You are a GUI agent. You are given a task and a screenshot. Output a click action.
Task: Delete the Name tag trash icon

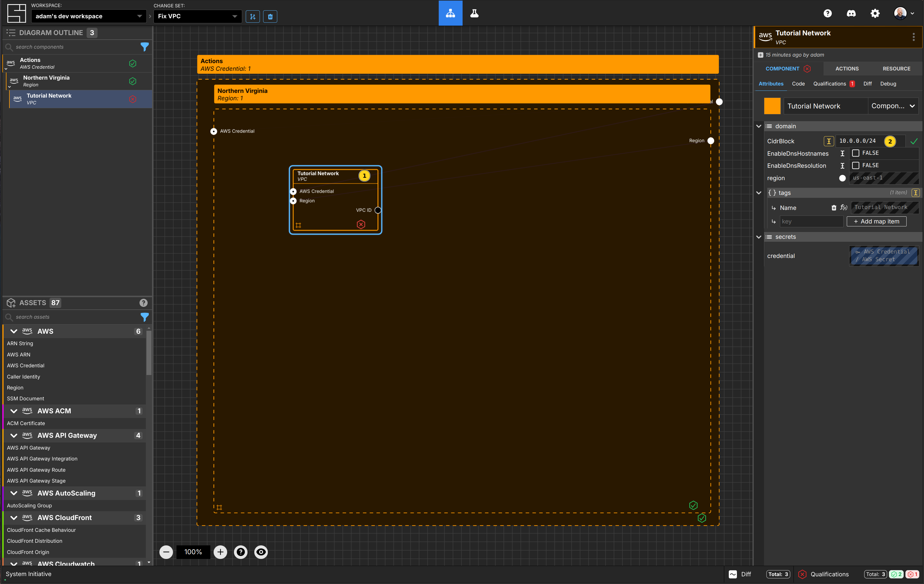[834, 208]
